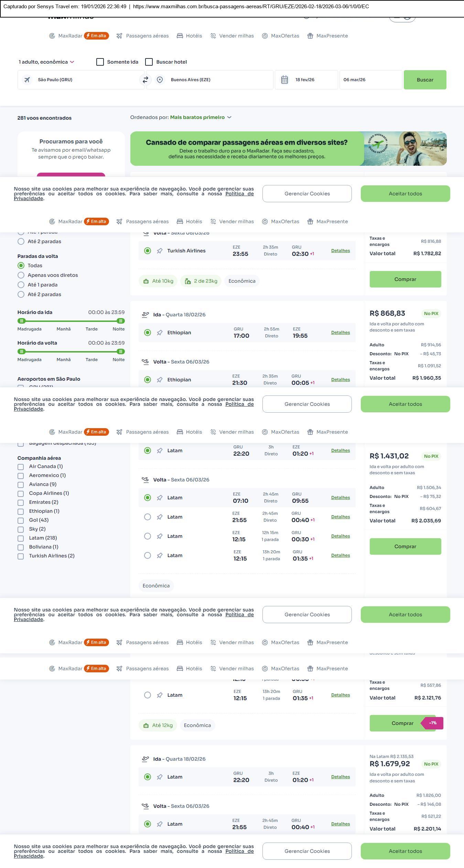
Task: Open the Hotéis tab in top navigation
Action: tap(190, 36)
